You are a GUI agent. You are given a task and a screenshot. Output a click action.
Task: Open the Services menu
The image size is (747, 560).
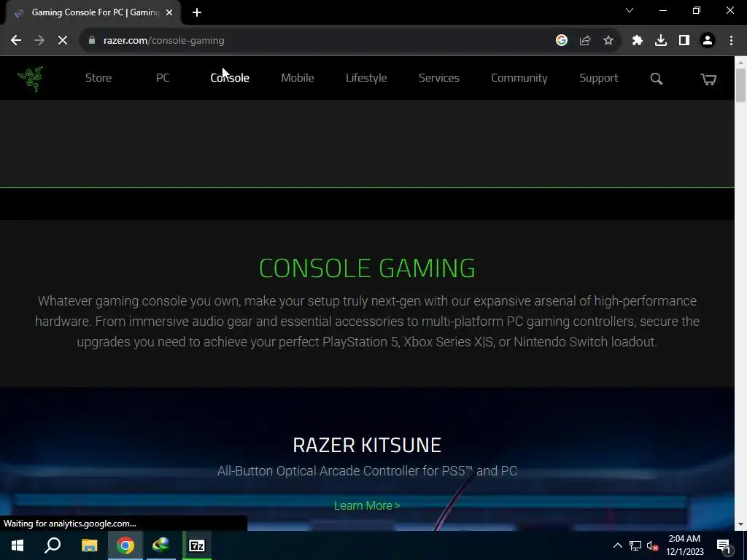[x=438, y=77]
